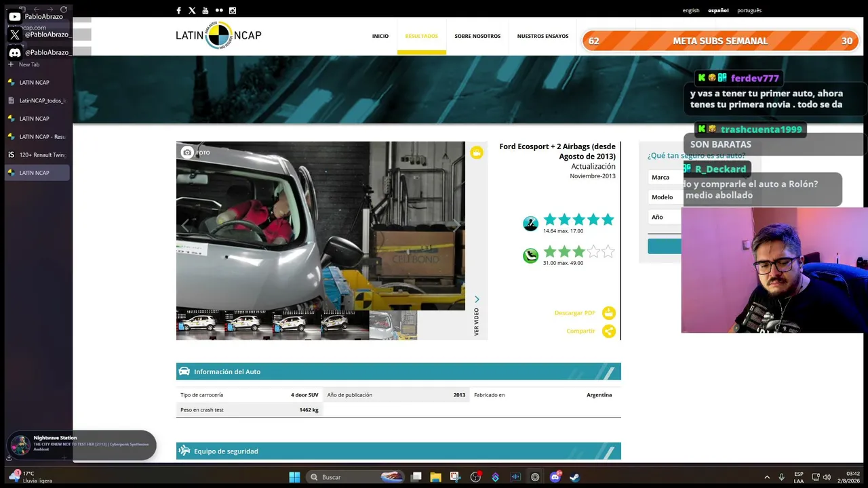Select the interior close-up thumbnail
Image resolution: width=868 pixels, height=488 pixels.
pos(393,325)
